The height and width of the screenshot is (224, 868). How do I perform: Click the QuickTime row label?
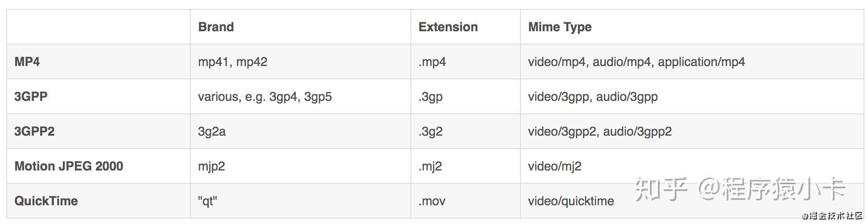(46, 201)
